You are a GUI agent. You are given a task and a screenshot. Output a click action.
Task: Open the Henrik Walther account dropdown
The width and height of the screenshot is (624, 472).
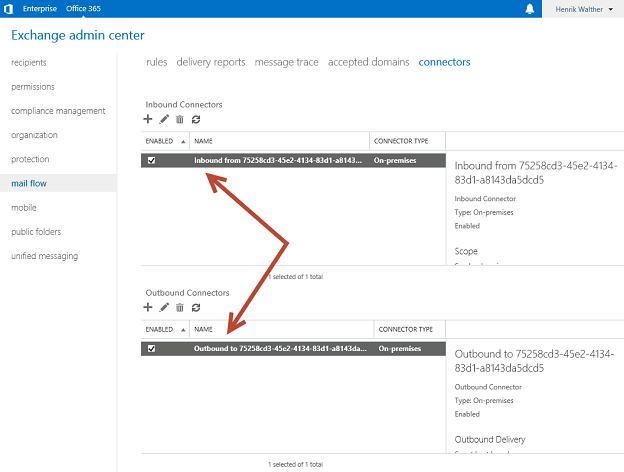click(583, 9)
